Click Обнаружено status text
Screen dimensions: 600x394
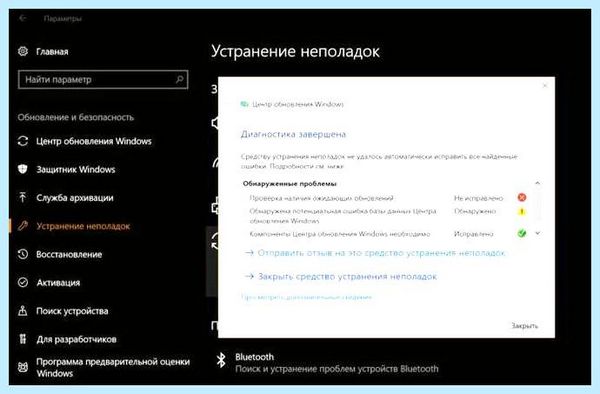pyautogui.click(x=475, y=211)
